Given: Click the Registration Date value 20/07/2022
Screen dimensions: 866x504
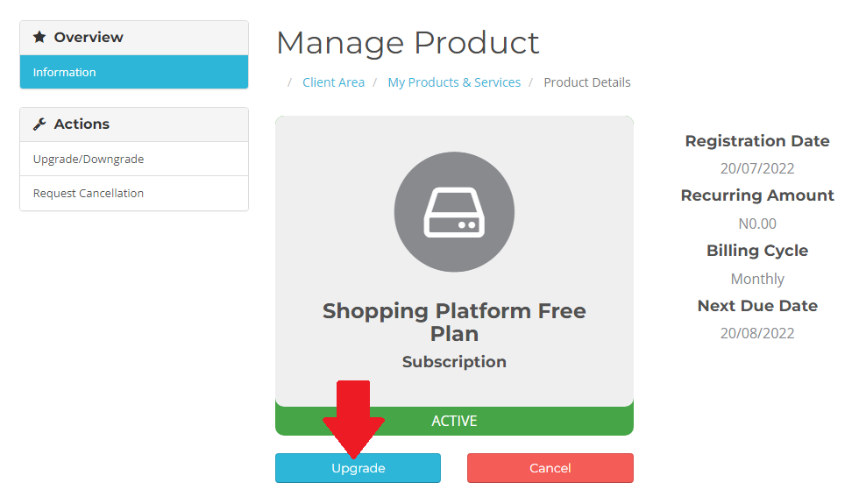Looking at the screenshot, I should (x=757, y=168).
